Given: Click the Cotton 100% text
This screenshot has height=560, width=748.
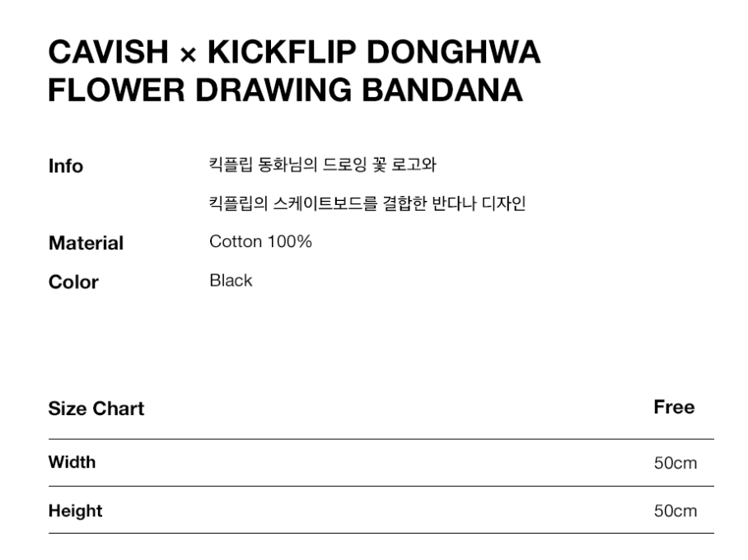Looking at the screenshot, I should [260, 242].
